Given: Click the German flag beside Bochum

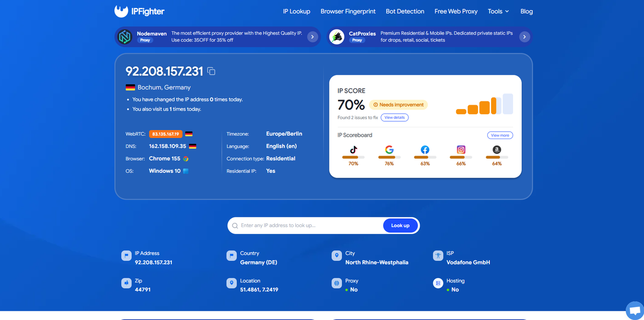Looking at the screenshot, I should [x=130, y=88].
